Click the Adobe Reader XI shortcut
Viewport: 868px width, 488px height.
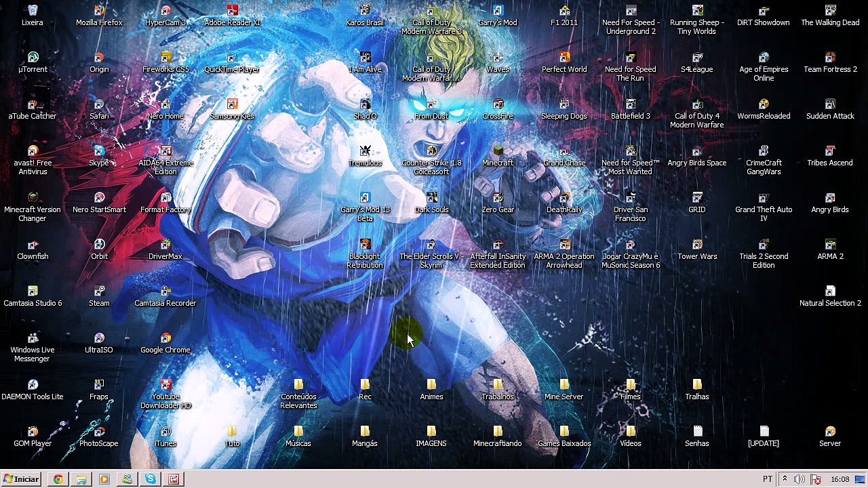(x=232, y=16)
